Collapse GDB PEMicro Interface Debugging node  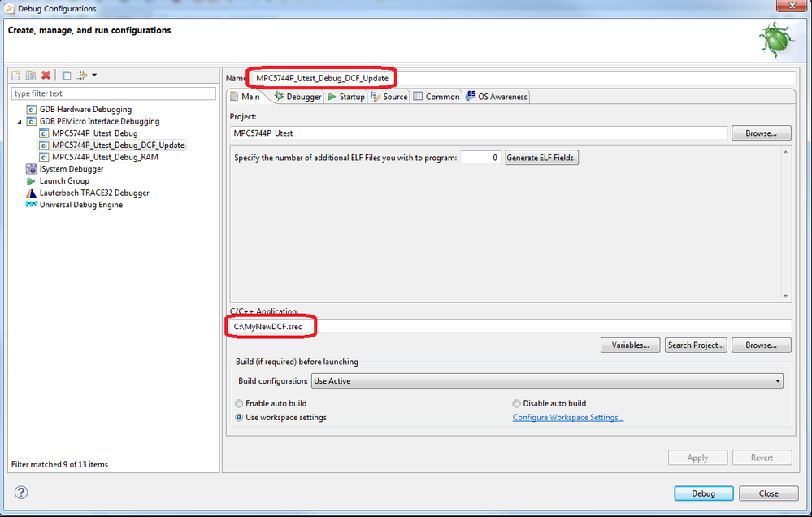pos(20,122)
